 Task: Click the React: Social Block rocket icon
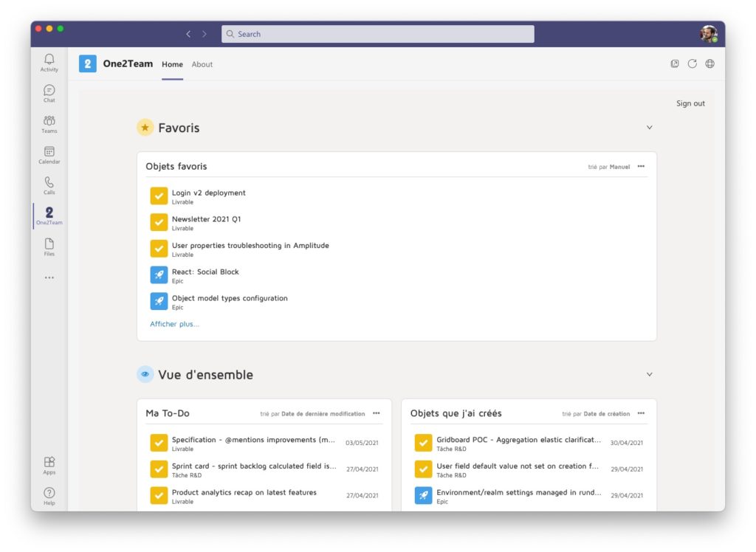point(159,275)
